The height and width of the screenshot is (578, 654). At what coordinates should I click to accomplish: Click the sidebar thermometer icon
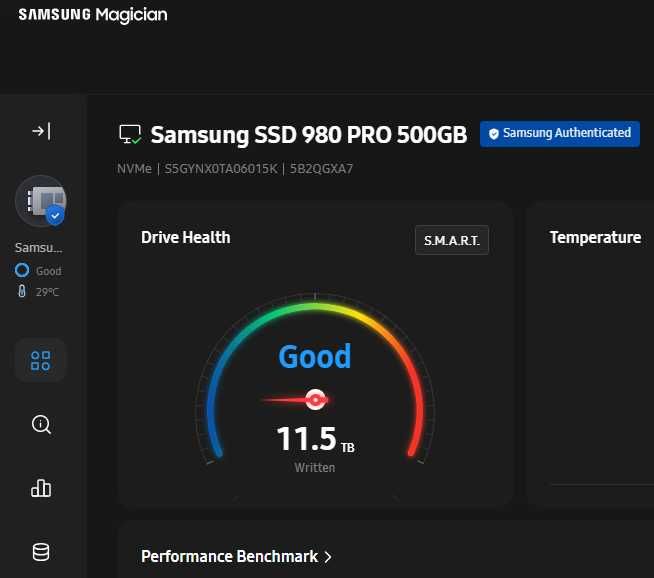point(22,291)
